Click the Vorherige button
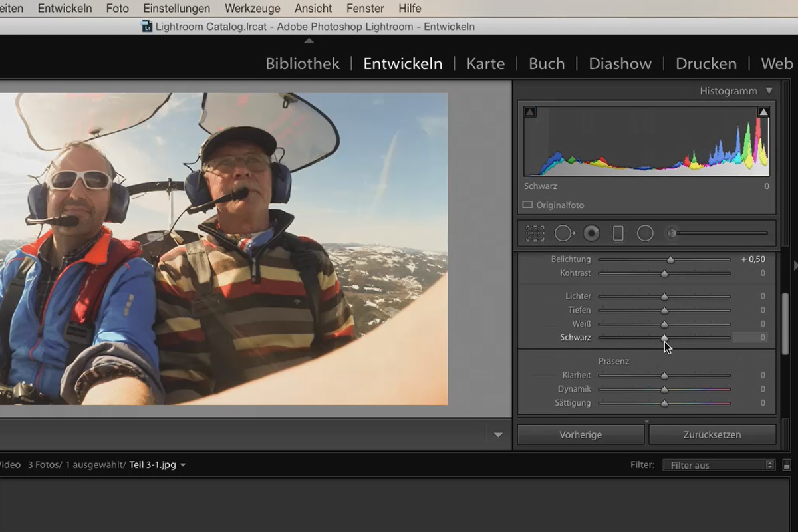 (581, 435)
